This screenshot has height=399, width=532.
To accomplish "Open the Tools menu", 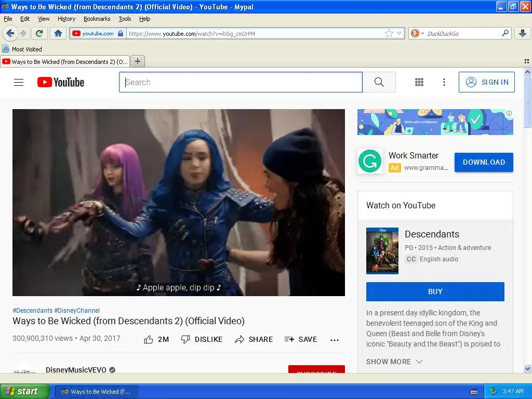I will tap(125, 19).
